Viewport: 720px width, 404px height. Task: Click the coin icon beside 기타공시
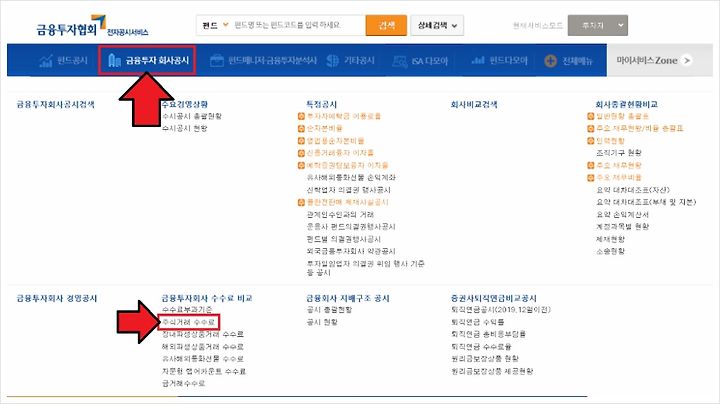click(332, 60)
